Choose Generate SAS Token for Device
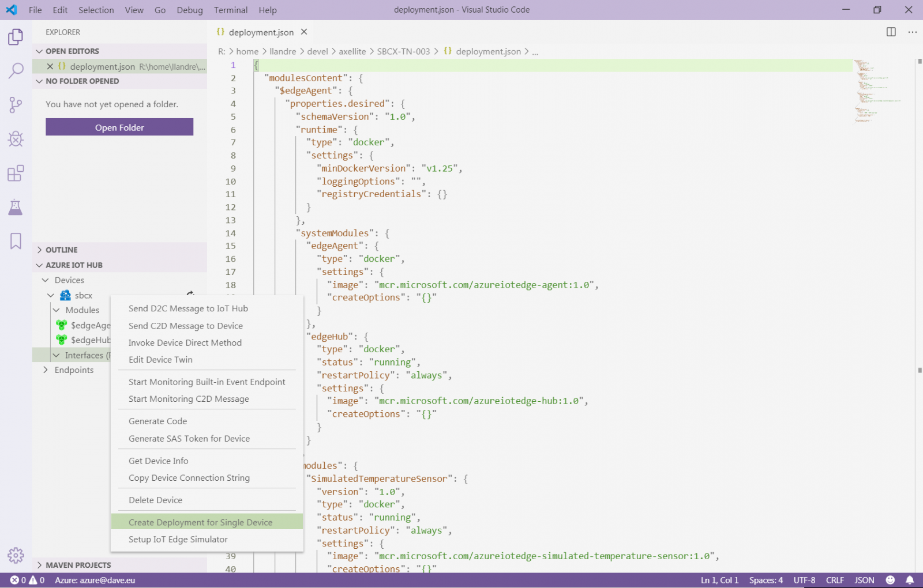Image resolution: width=923 pixels, height=588 pixels. coord(189,439)
